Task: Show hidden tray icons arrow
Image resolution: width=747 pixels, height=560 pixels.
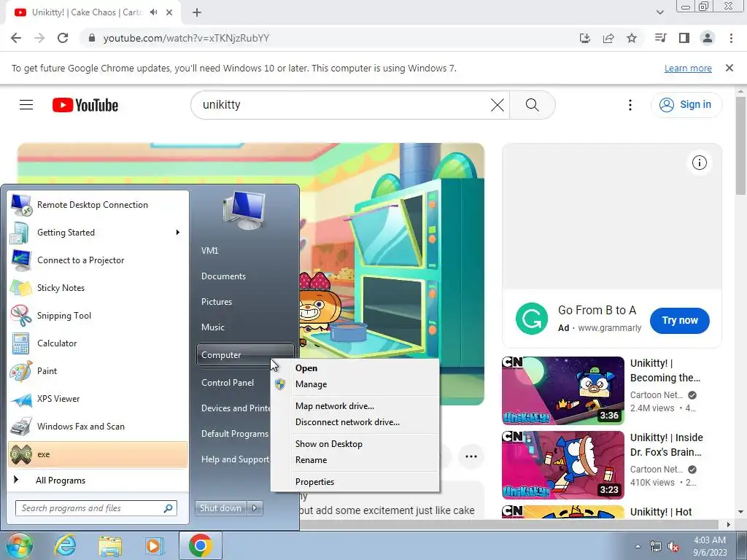Action: pos(638,547)
